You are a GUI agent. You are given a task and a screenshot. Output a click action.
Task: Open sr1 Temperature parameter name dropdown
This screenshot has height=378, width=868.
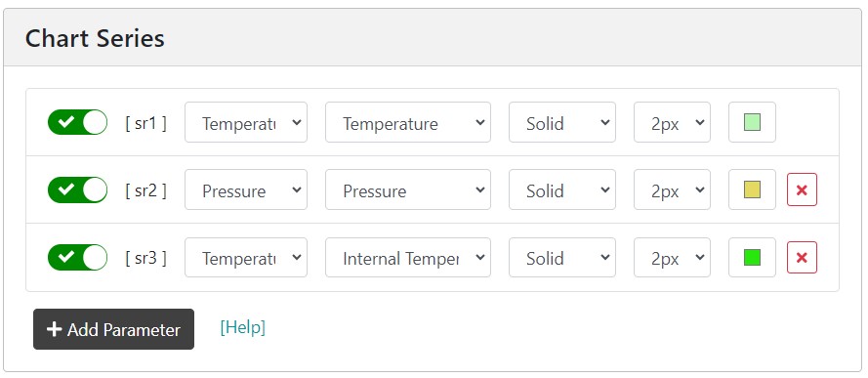tap(408, 122)
